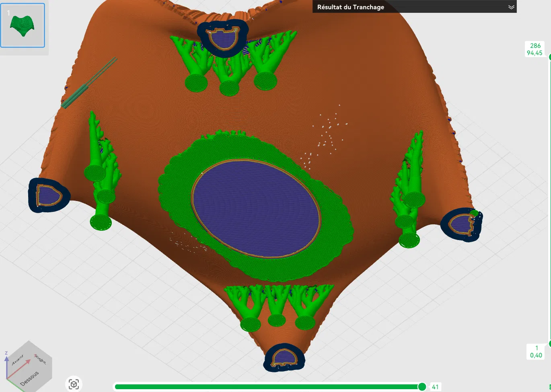Image resolution: width=551 pixels, height=392 pixels.
Task: Click the thin green line near plate thumbnail
Action: 89,82
